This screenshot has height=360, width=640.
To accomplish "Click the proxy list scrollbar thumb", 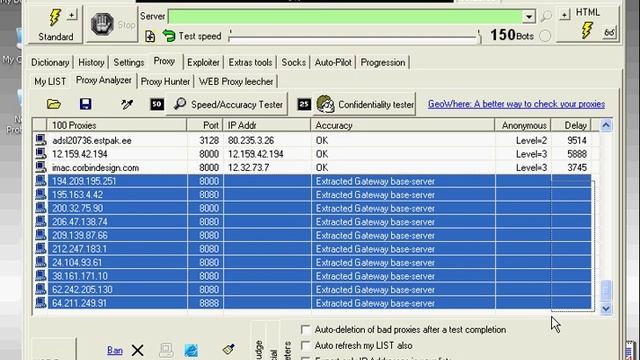I will [606, 290].
